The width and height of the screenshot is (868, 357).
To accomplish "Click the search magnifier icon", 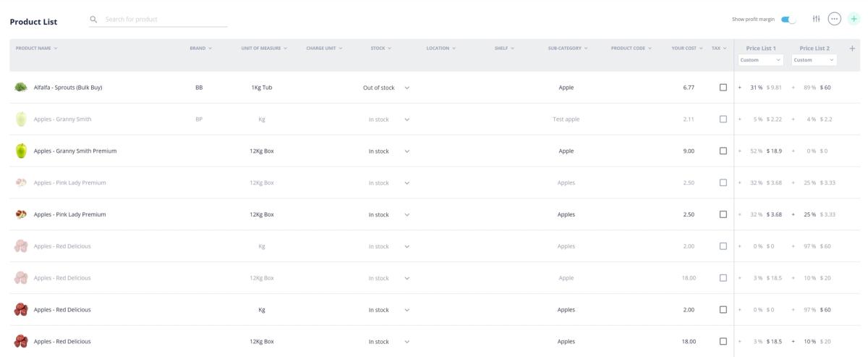I will click(x=93, y=20).
